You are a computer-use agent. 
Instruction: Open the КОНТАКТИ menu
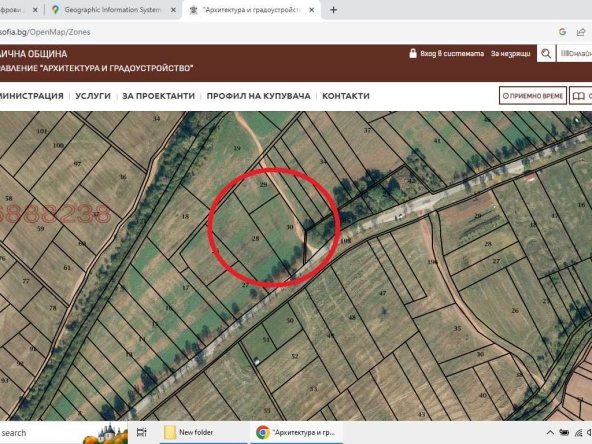click(346, 96)
